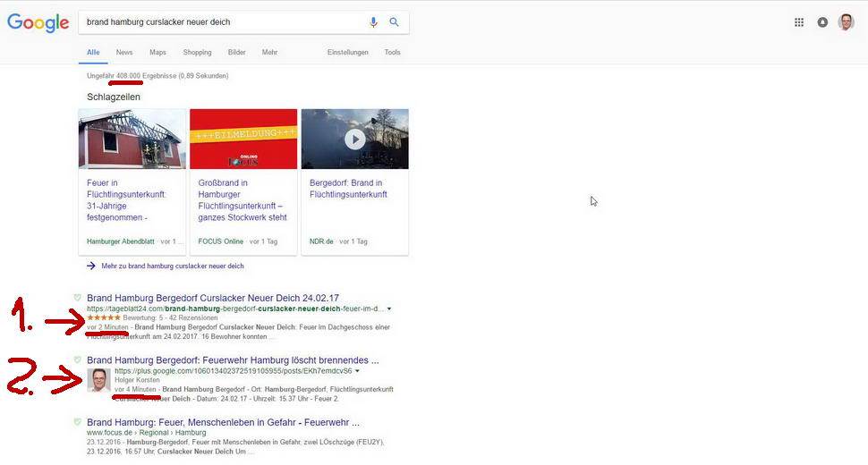Switch to the Bilder tab
Image resolution: width=868 pixels, height=465 pixels.
[236, 52]
